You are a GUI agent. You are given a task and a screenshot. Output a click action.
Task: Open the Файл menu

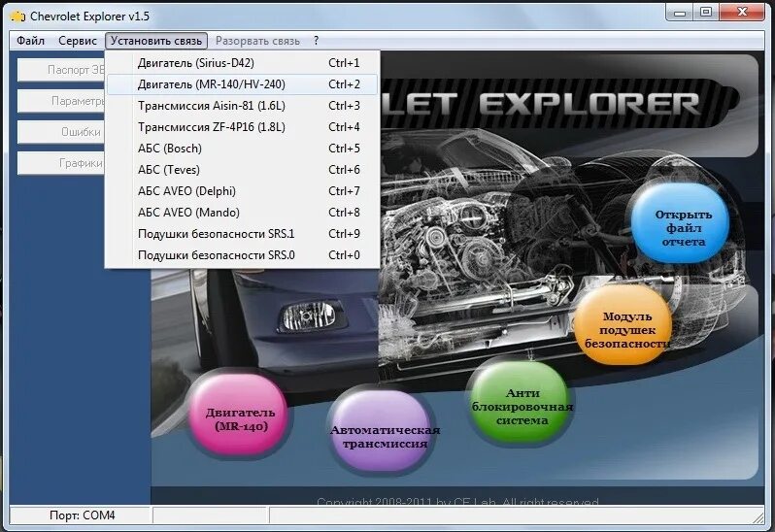(x=31, y=41)
